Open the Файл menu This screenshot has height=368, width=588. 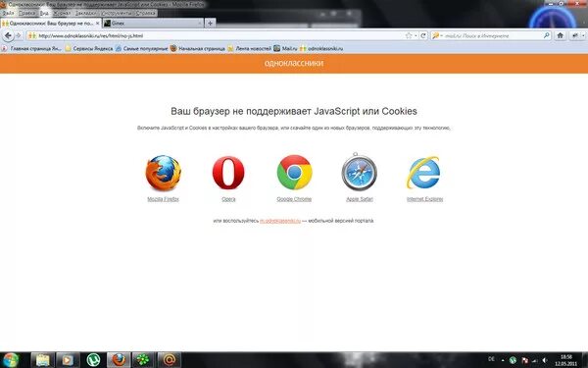point(8,13)
